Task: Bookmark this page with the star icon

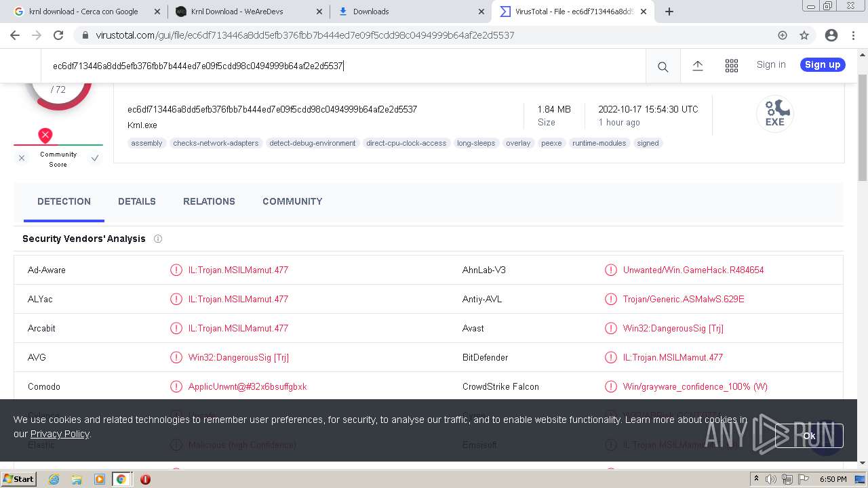Action: click(x=804, y=35)
